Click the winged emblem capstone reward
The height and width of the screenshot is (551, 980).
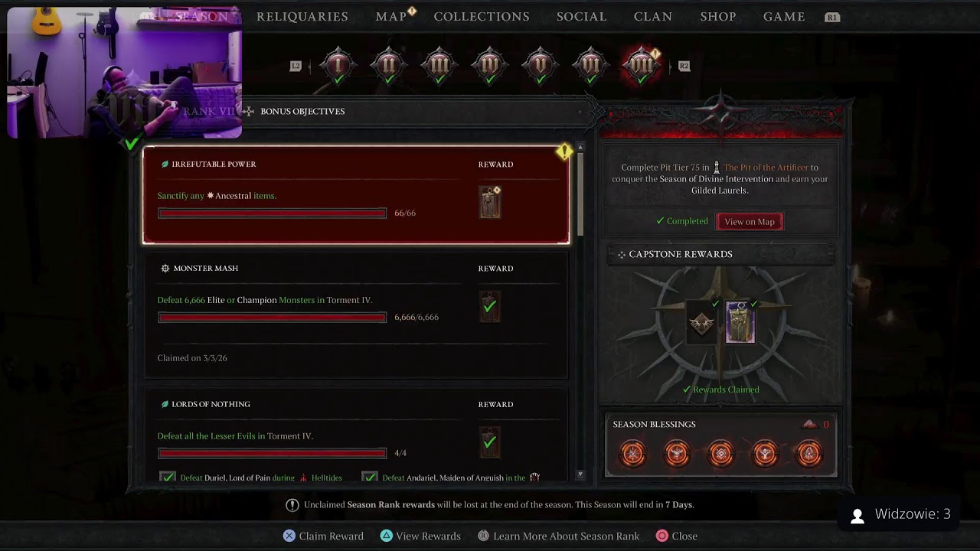(x=701, y=323)
